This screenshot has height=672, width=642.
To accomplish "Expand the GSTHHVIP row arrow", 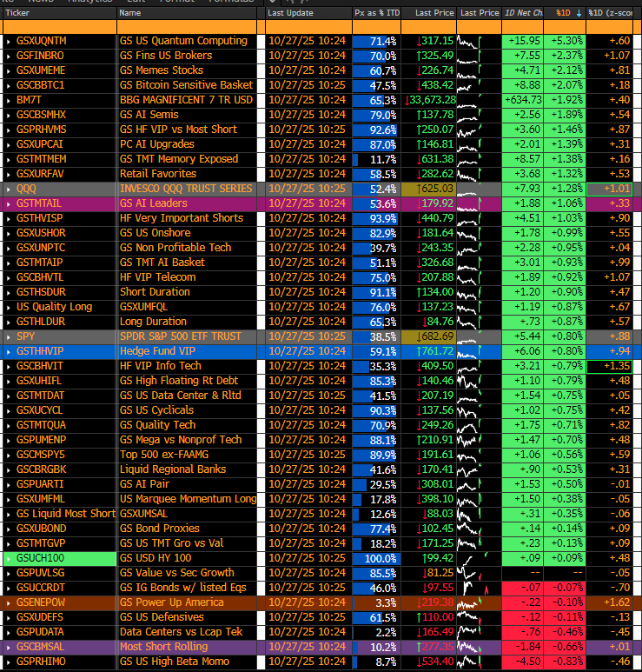I will [x=9, y=351].
